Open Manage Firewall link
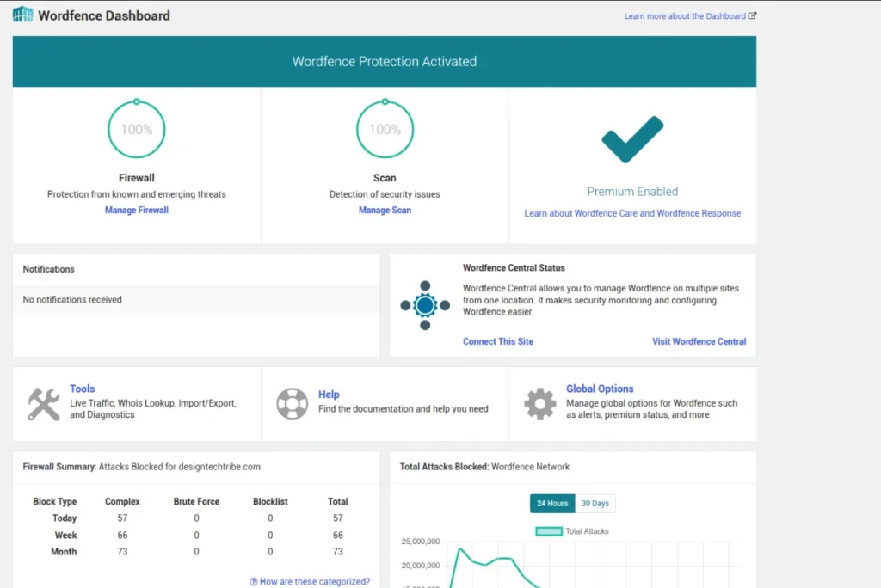Image resolution: width=881 pixels, height=588 pixels. click(x=137, y=210)
